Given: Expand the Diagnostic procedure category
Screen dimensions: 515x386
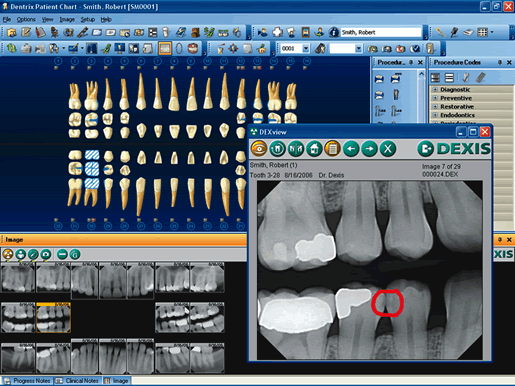Looking at the screenshot, I should 435,89.
